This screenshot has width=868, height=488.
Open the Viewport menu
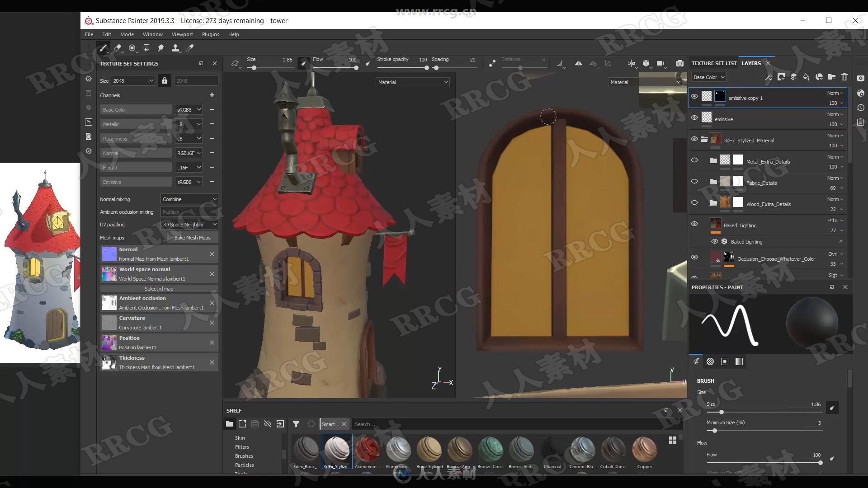pos(182,34)
